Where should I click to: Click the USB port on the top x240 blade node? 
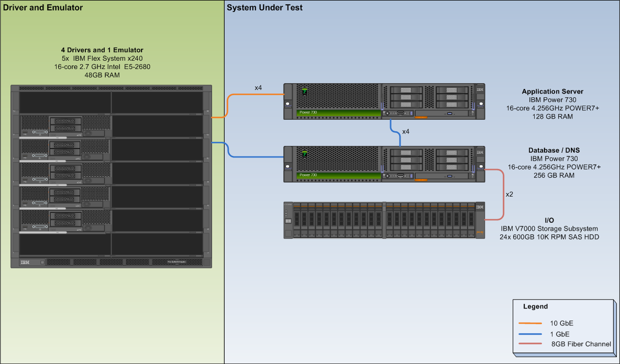point(25,133)
